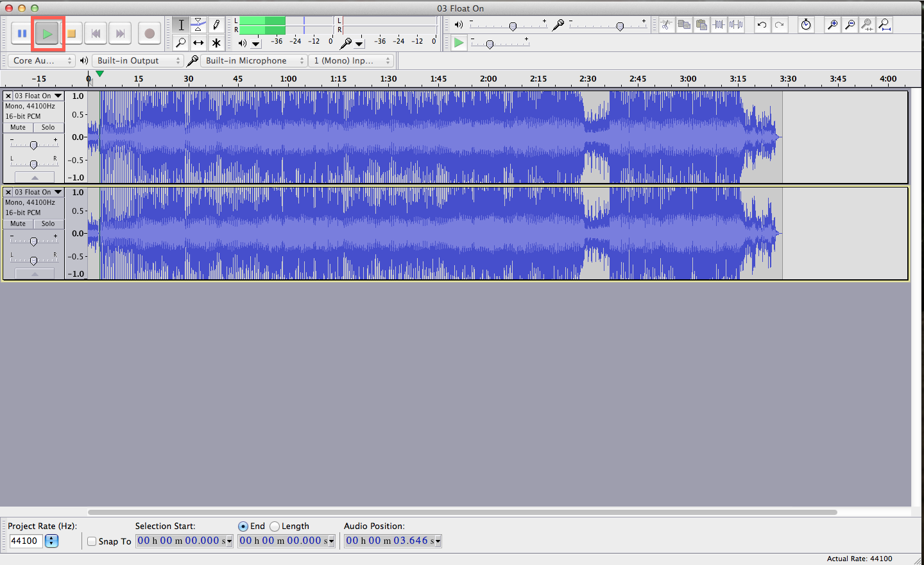924x565 pixels.
Task: Stop playback with the Stop button
Action: tap(72, 33)
